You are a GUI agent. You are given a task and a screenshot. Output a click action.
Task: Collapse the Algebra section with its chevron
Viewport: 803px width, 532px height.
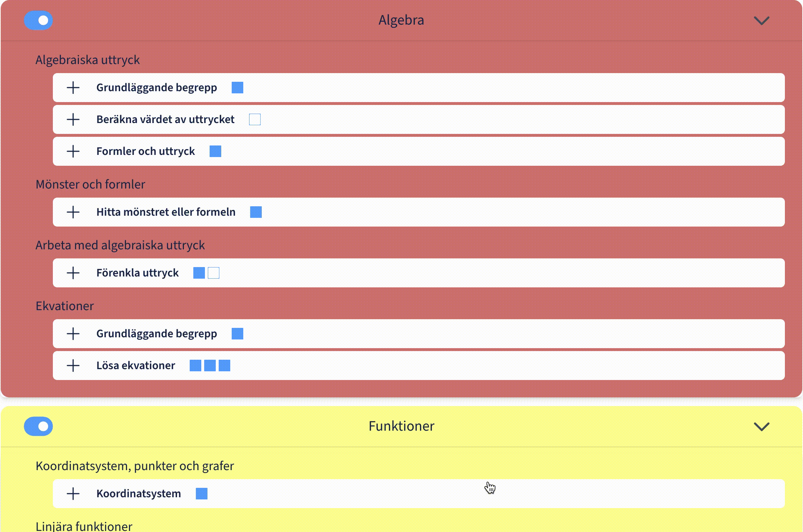point(761,21)
